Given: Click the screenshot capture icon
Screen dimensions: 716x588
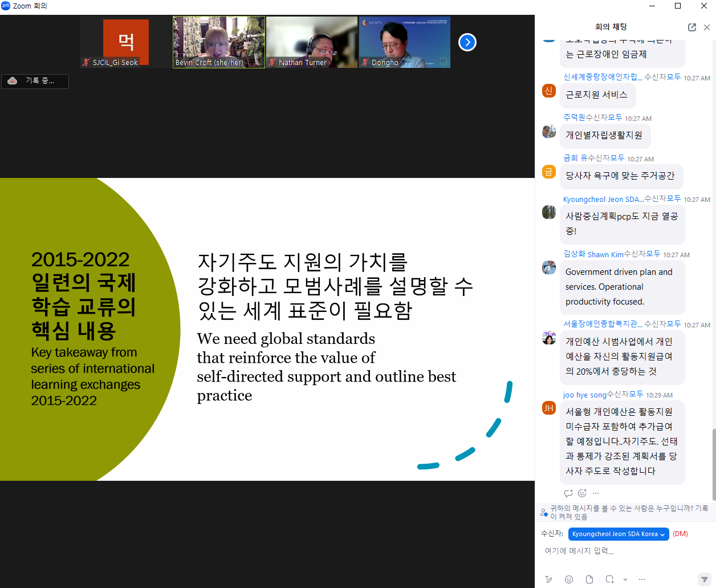Looking at the screenshot, I should pyautogui.click(x=609, y=579).
